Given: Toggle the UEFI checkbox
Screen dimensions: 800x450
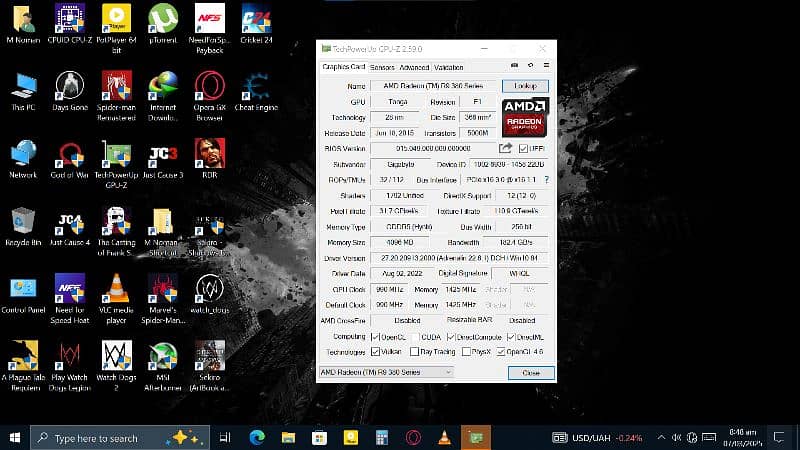Looking at the screenshot, I should pyautogui.click(x=523, y=148).
